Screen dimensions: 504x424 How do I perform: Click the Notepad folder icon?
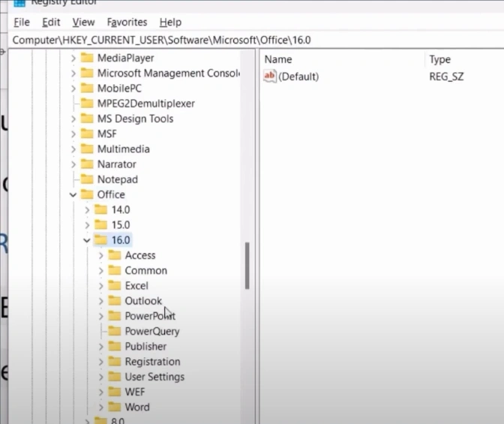click(87, 179)
